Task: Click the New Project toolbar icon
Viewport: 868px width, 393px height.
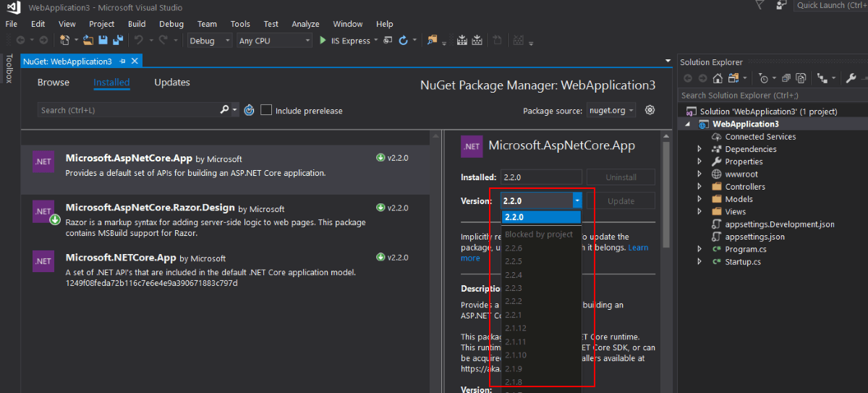Action: tap(65, 41)
